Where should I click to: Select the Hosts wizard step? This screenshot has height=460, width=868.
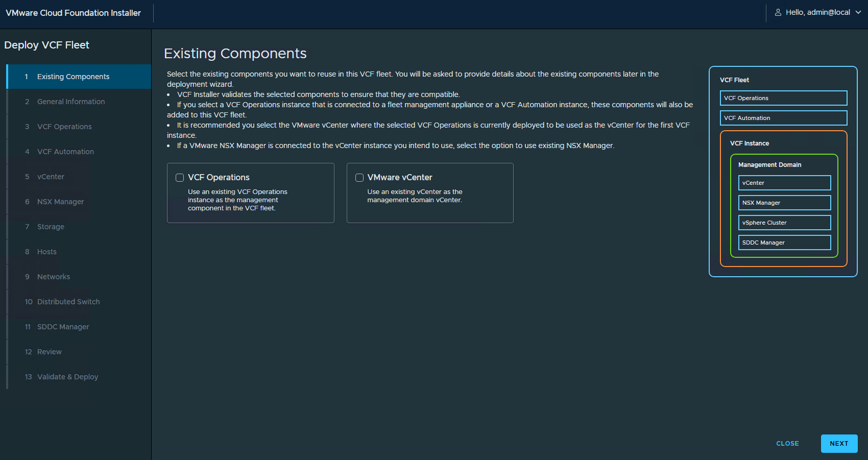(79, 252)
